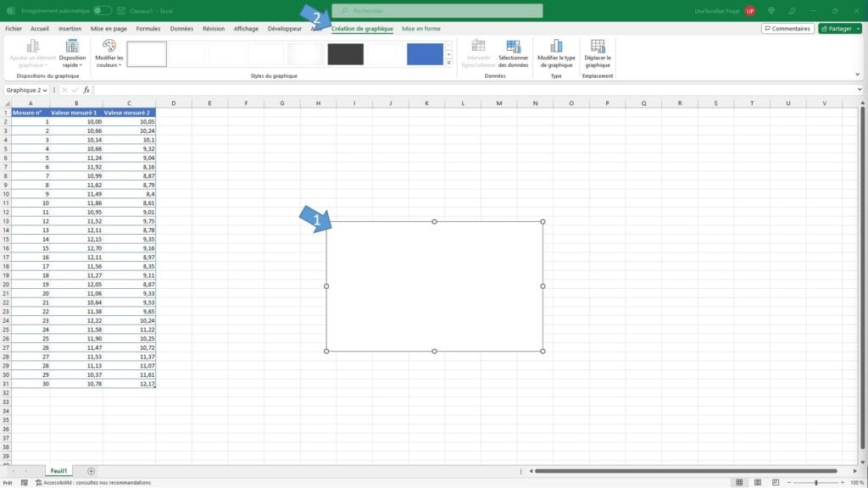
Task: Open Accessibilité recommendations in status bar
Action: 93,483
